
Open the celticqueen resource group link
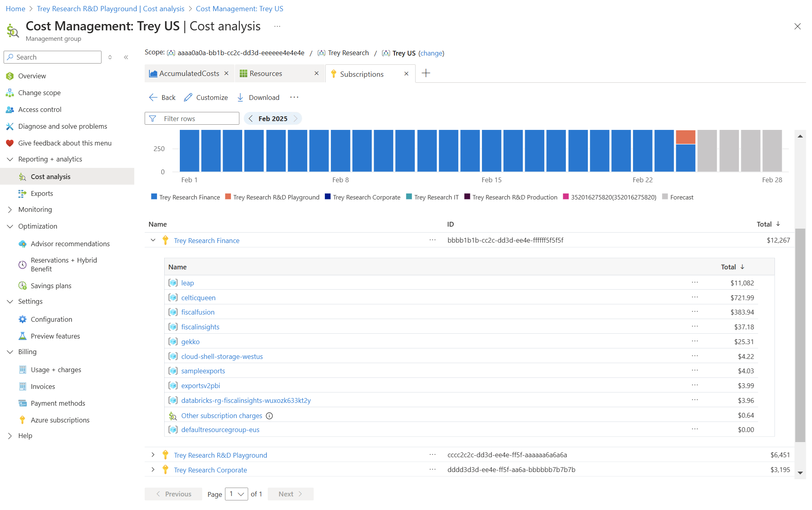[198, 298]
